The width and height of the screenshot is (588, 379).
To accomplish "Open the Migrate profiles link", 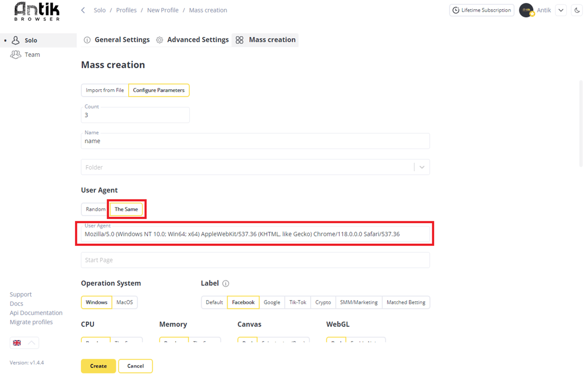I will pyautogui.click(x=31, y=322).
